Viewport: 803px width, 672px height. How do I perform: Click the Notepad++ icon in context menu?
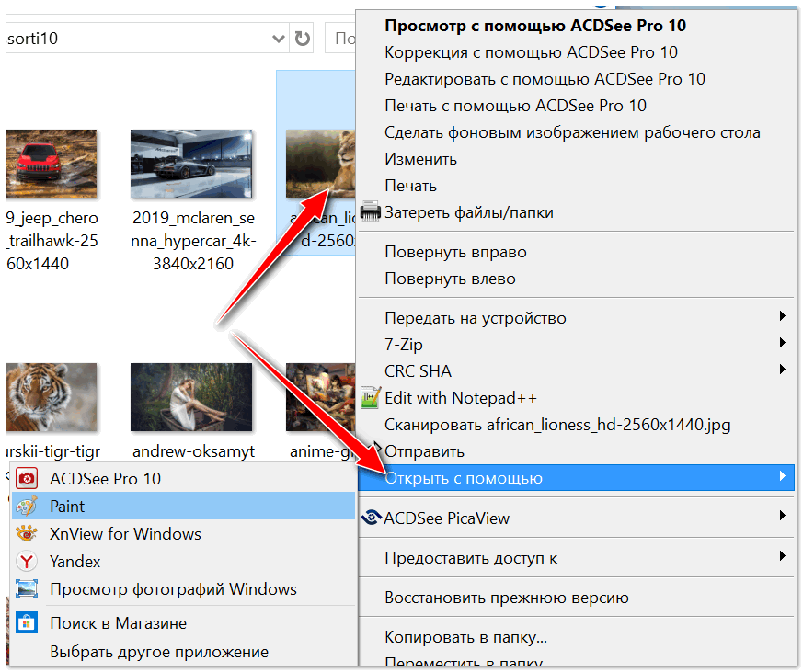pos(371,398)
